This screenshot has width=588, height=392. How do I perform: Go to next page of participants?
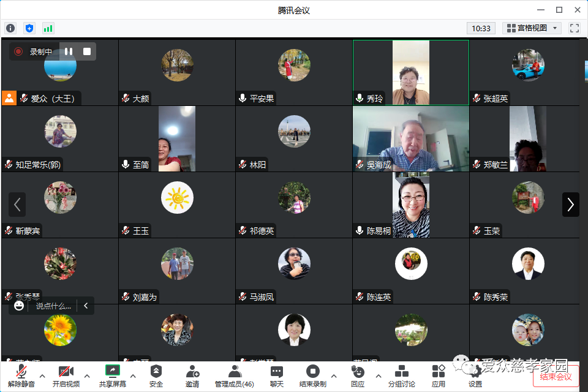click(x=570, y=205)
